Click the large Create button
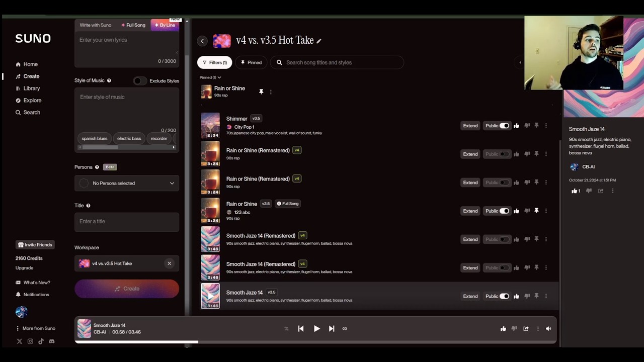 tap(127, 289)
